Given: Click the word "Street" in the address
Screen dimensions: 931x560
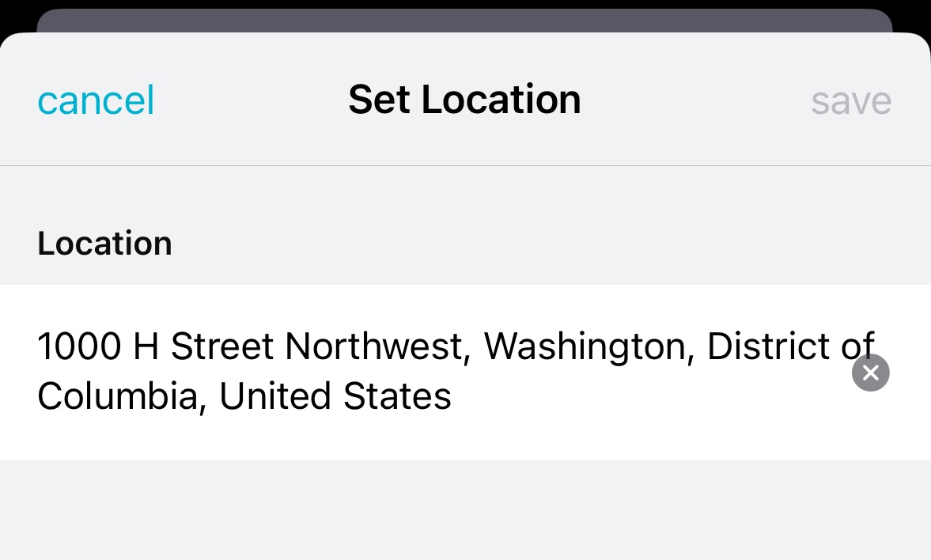Looking at the screenshot, I should [x=221, y=346].
